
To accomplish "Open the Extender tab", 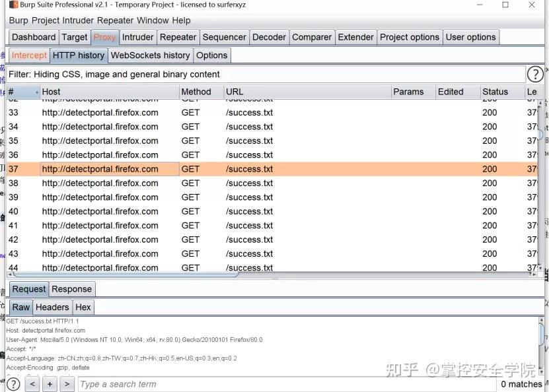I will [x=355, y=37].
